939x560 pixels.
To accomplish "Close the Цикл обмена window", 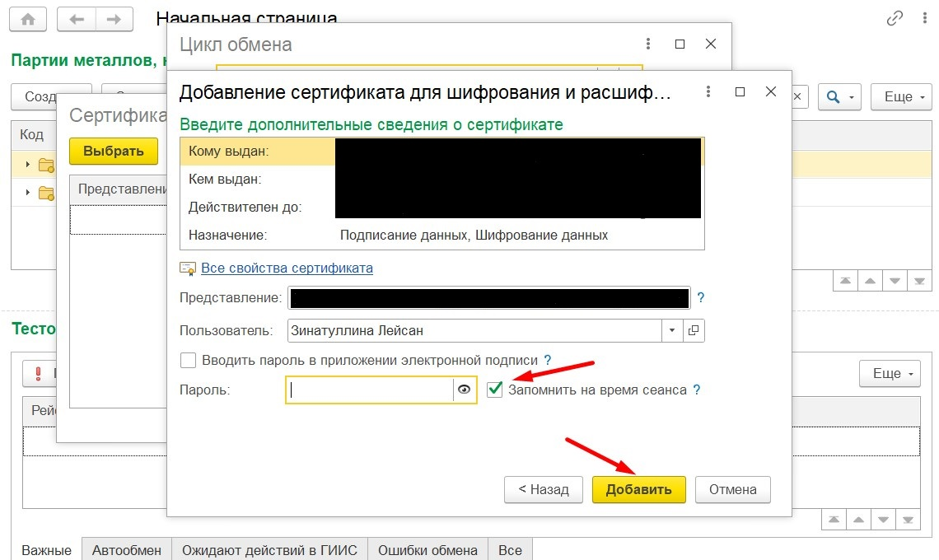I will coord(711,44).
